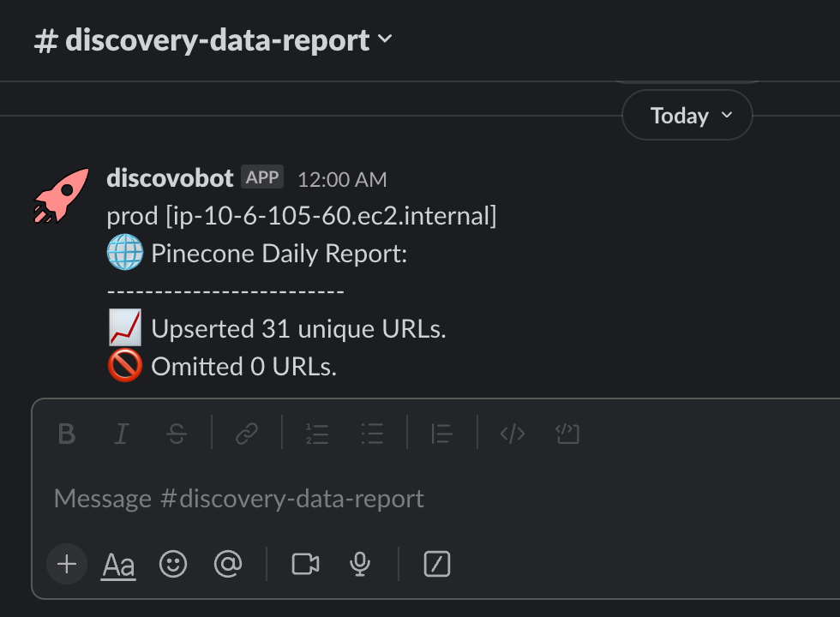
Task: Hide formatting toolbar with Aa toggle
Action: pyautogui.click(x=118, y=565)
